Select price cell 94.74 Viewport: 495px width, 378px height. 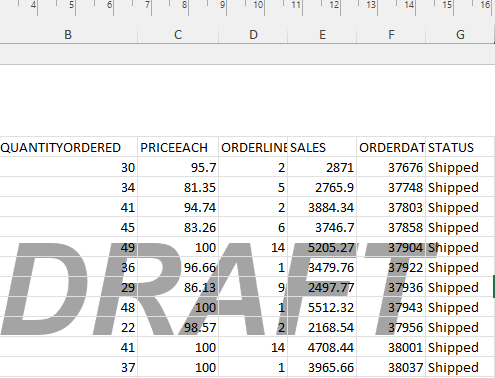point(178,207)
